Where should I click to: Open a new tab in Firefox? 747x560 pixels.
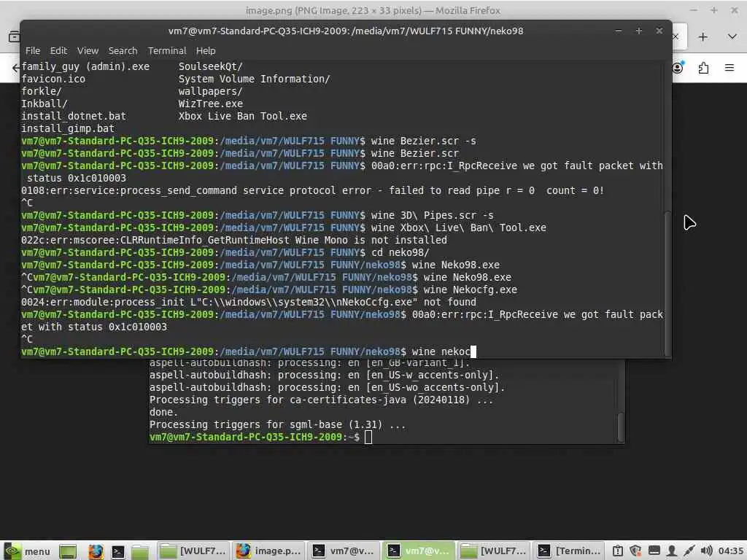[703, 36]
